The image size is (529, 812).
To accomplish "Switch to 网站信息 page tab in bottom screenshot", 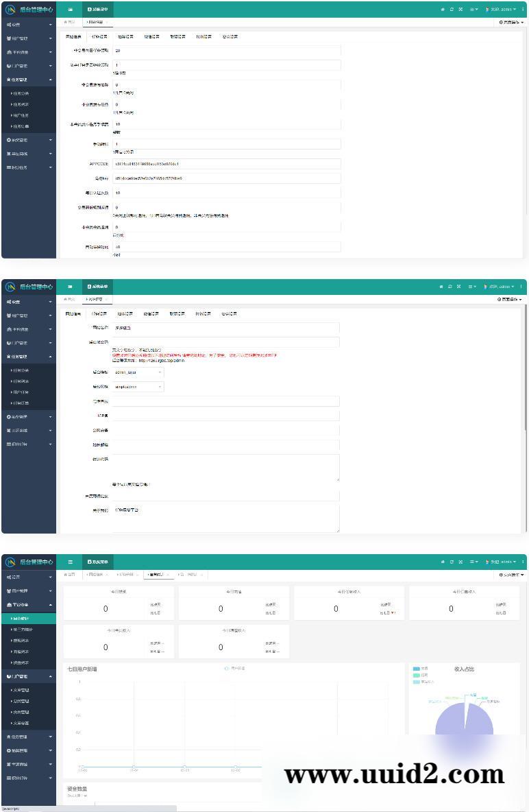I will tap(97, 574).
